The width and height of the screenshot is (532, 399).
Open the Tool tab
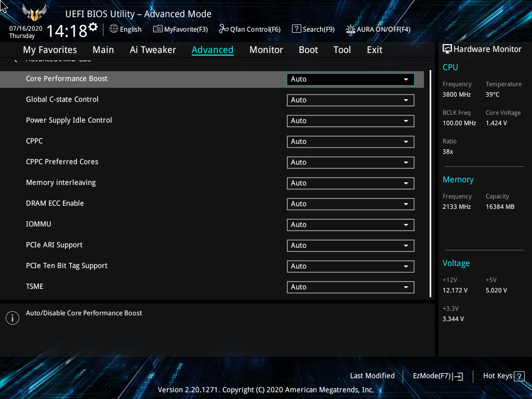(342, 50)
